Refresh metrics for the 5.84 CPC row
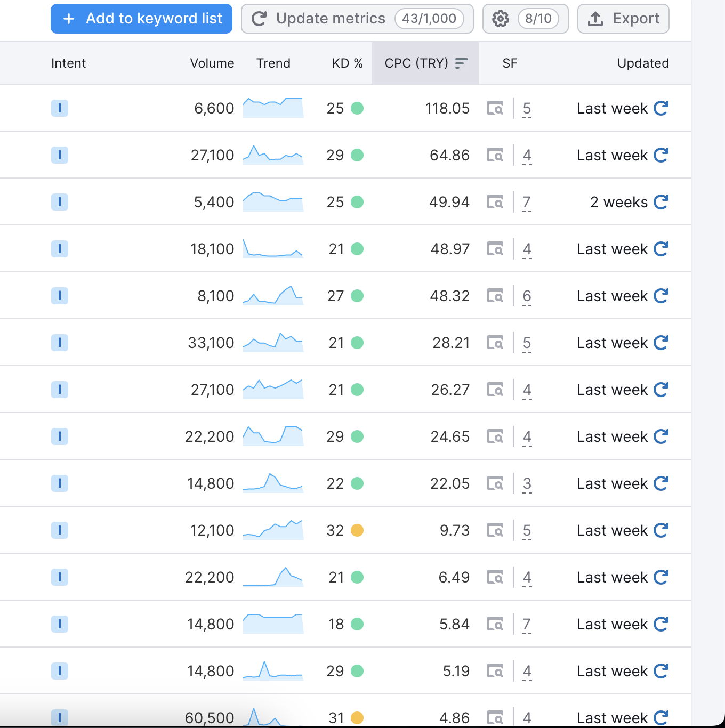Image resolution: width=725 pixels, height=728 pixels. coord(661,624)
